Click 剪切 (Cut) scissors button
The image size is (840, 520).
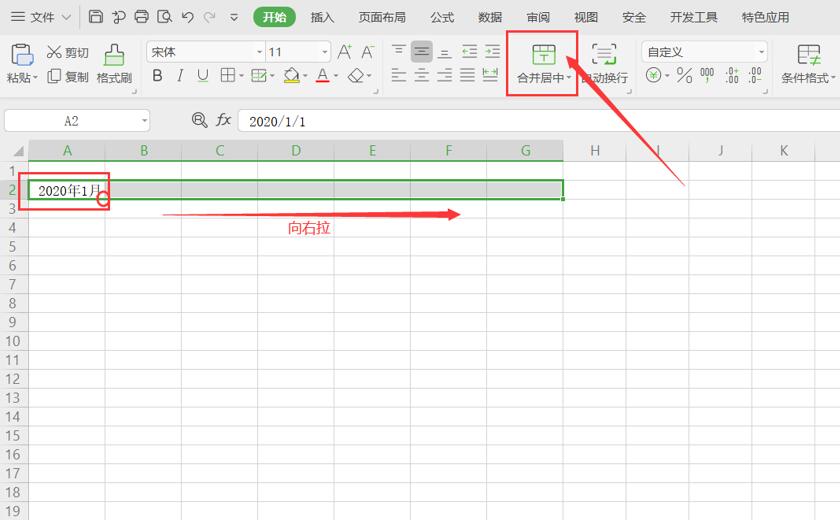click(x=68, y=52)
